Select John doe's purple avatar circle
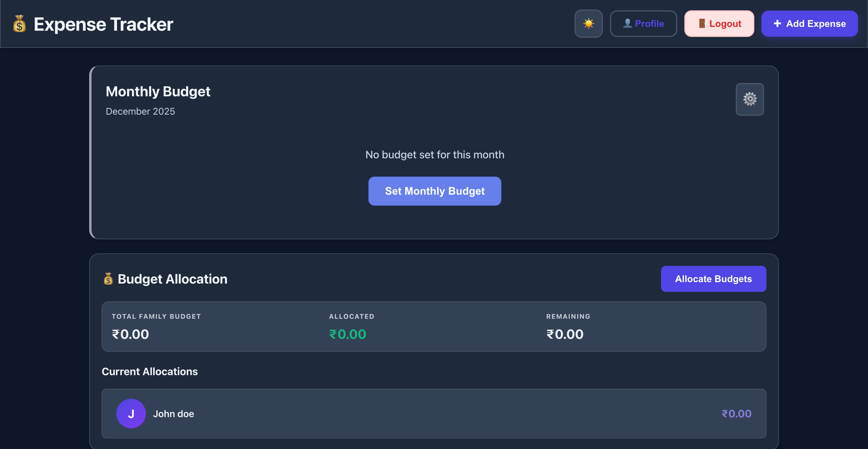868x449 pixels. 131,414
